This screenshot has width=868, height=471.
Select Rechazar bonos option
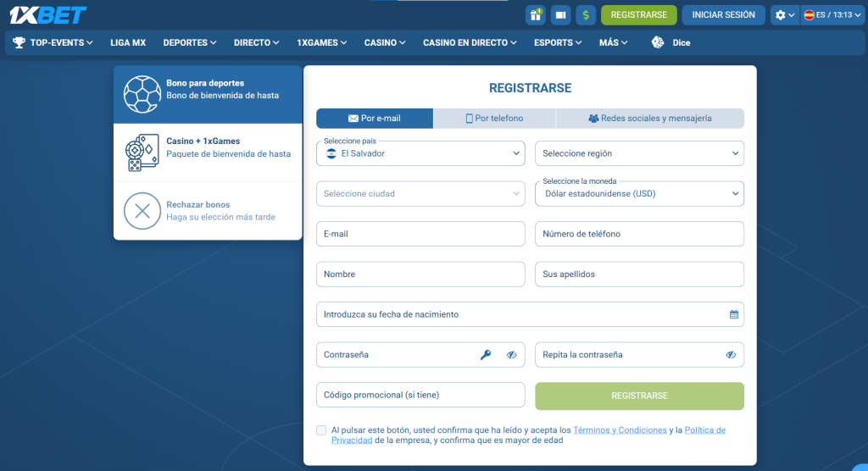[208, 211]
